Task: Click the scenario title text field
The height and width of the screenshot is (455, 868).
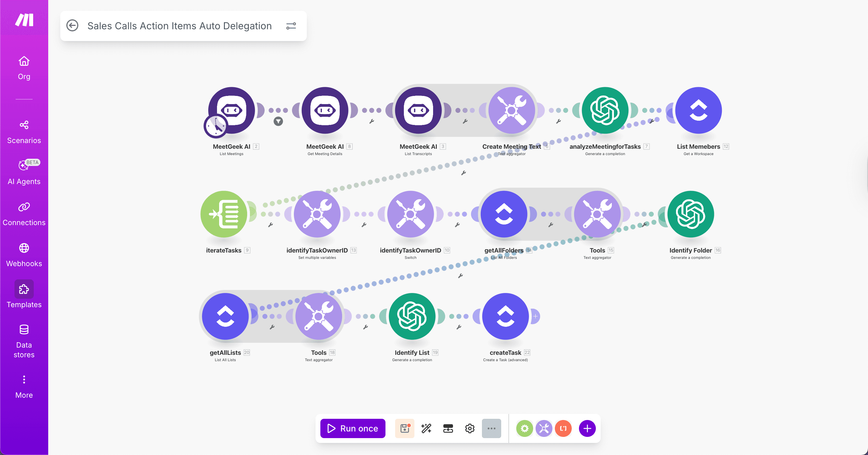Action: coord(179,26)
